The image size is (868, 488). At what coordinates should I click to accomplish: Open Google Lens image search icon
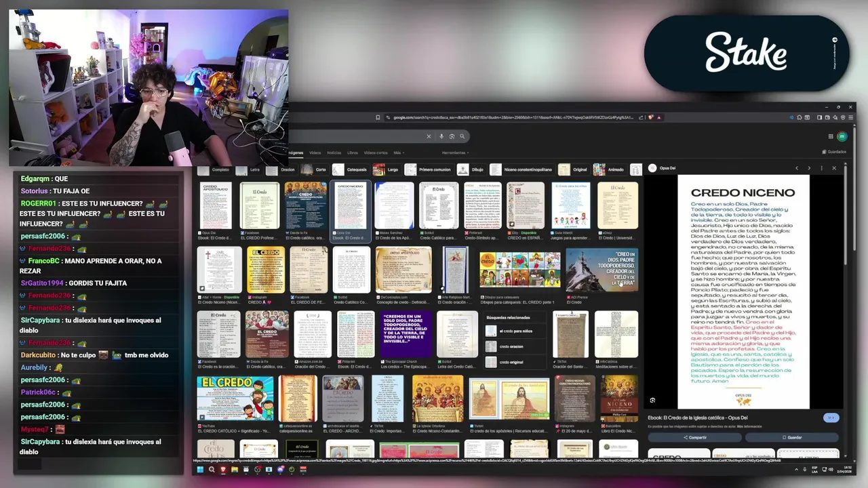pyautogui.click(x=452, y=136)
